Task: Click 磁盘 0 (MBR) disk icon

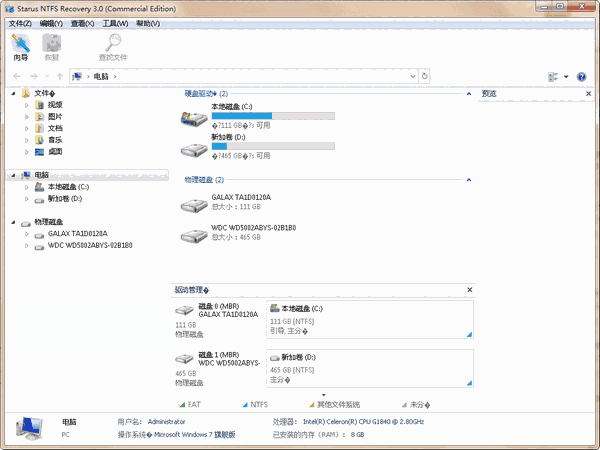Action: point(184,310)
